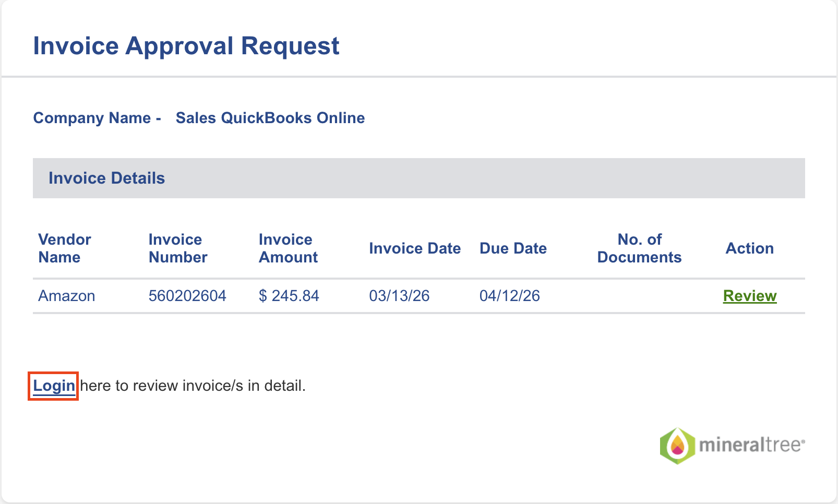Click the Action column header

pyautogui.click(x=750, y=248)
